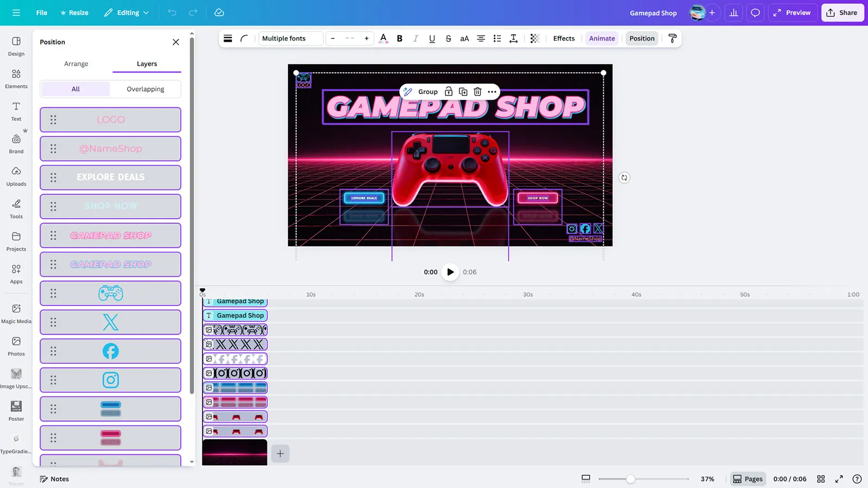Play the video from the timeline
The width and height of the screenshot is (868, 488).
coord(450,272)
